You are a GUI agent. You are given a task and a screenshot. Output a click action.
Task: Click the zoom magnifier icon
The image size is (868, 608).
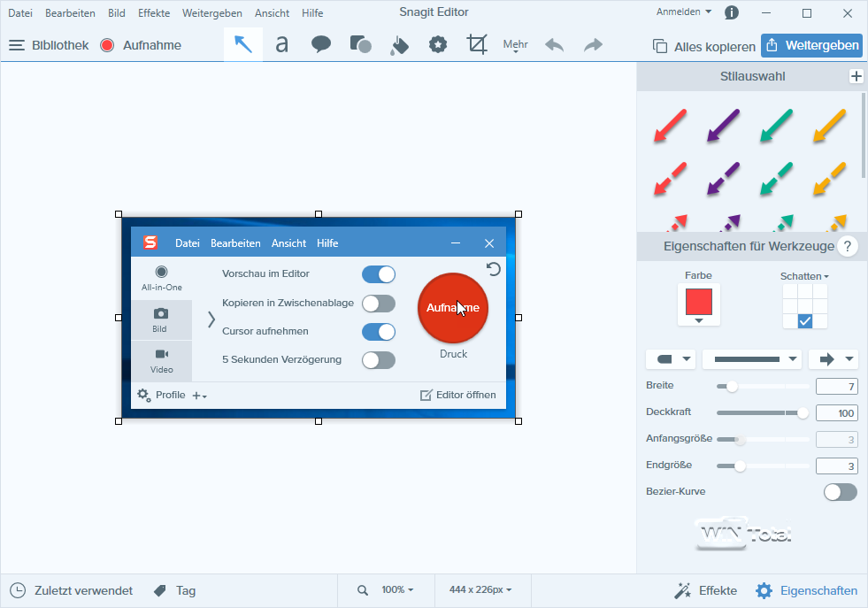click(363, 590)
